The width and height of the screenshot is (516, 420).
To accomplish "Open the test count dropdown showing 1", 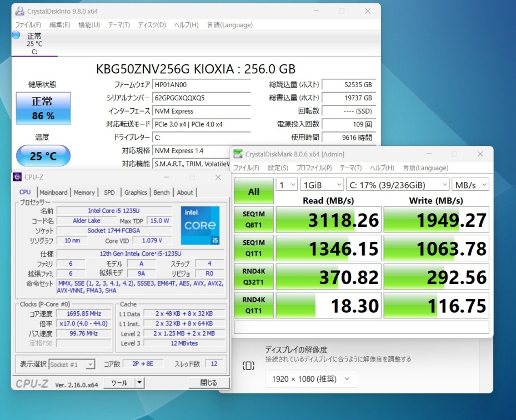I will [286, 185].
